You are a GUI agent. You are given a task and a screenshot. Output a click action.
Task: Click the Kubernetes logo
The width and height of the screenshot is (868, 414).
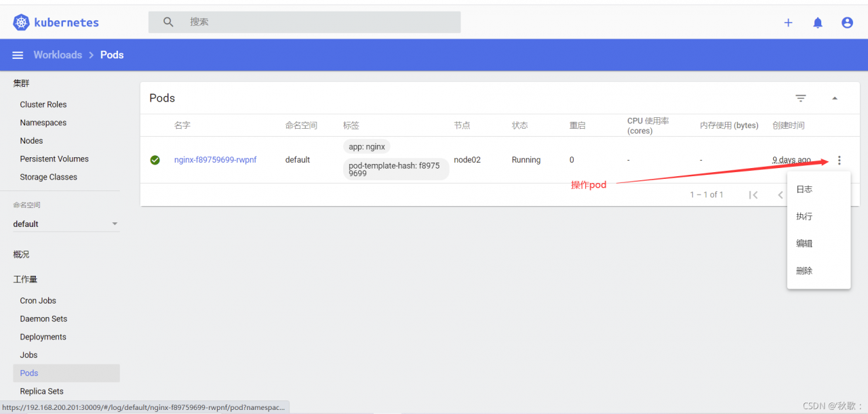pyautogui.click(x=56, y=22)
